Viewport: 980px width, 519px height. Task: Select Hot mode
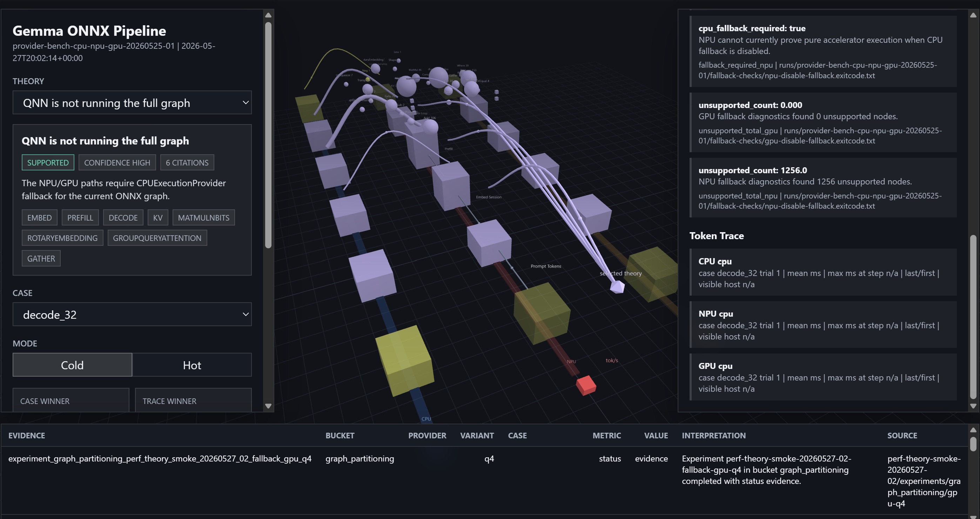click(x=192, y=365)
